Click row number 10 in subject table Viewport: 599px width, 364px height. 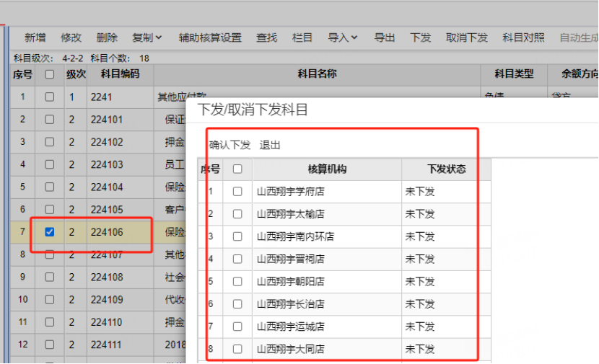tap(23, 300)
